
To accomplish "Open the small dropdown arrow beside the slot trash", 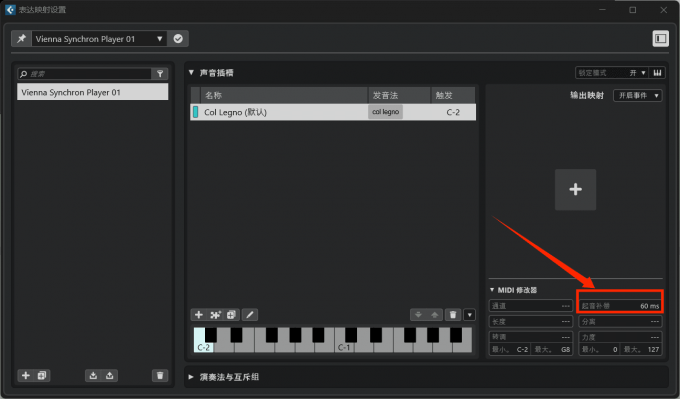I will (x=469, y=315).
